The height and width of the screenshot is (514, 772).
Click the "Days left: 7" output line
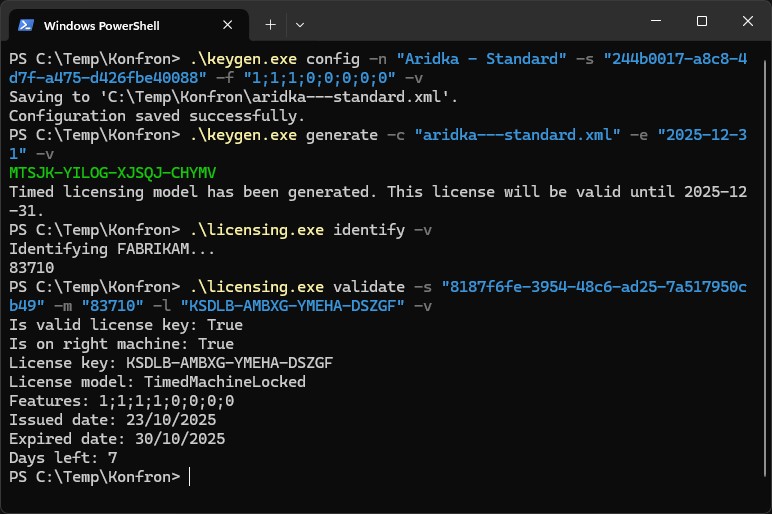(x=62, y=458)
